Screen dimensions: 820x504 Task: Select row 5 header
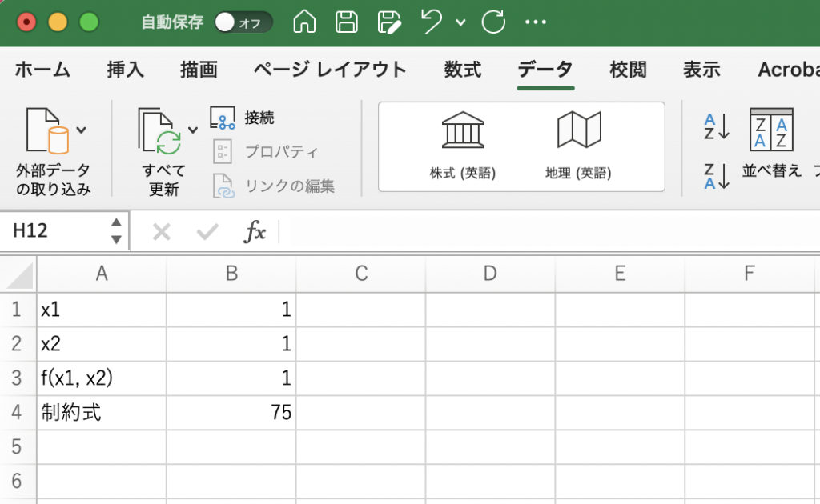[18, 447]
